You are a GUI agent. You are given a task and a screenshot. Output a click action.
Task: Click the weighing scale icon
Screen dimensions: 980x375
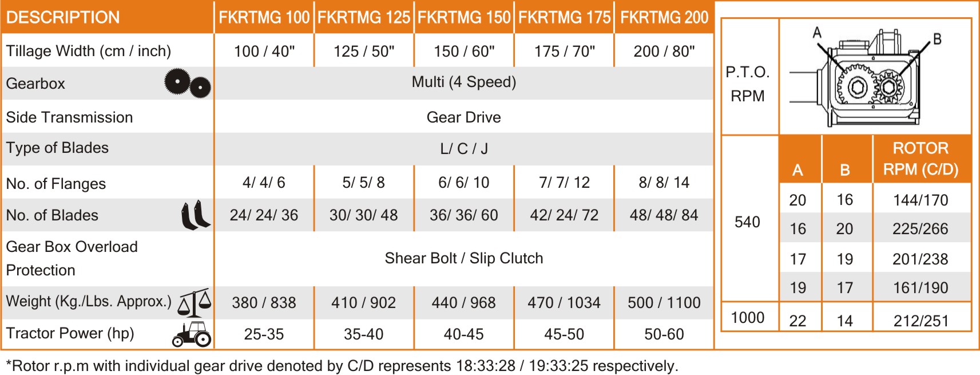point(195,303)
